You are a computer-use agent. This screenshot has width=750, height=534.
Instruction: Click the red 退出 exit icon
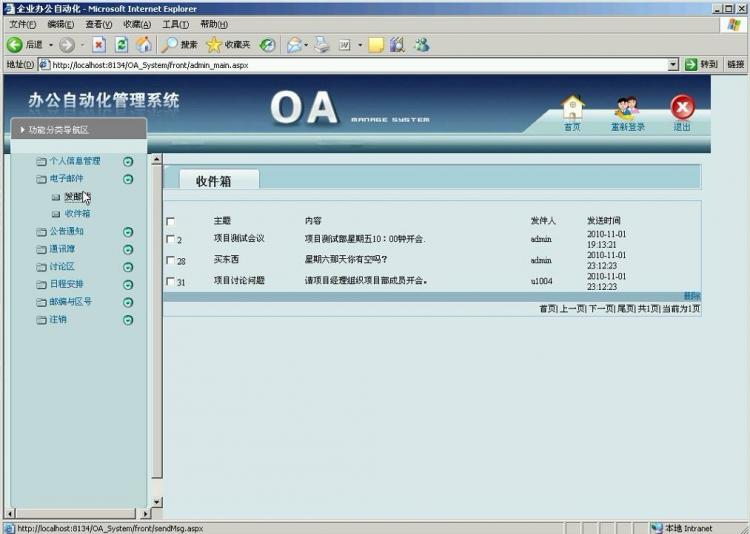click(682, 107)
